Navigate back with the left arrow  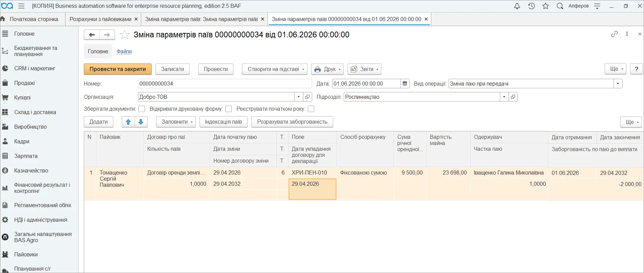(x=92, y=35)
